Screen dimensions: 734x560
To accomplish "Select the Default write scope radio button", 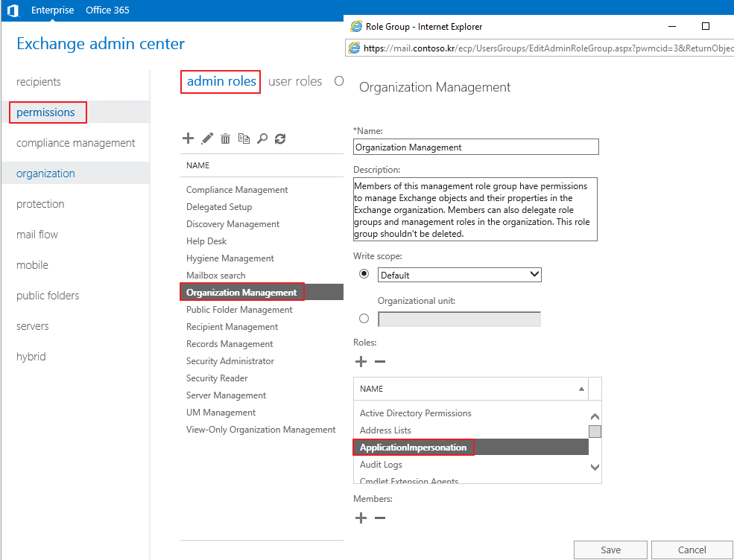I will [x=364, y=274].
